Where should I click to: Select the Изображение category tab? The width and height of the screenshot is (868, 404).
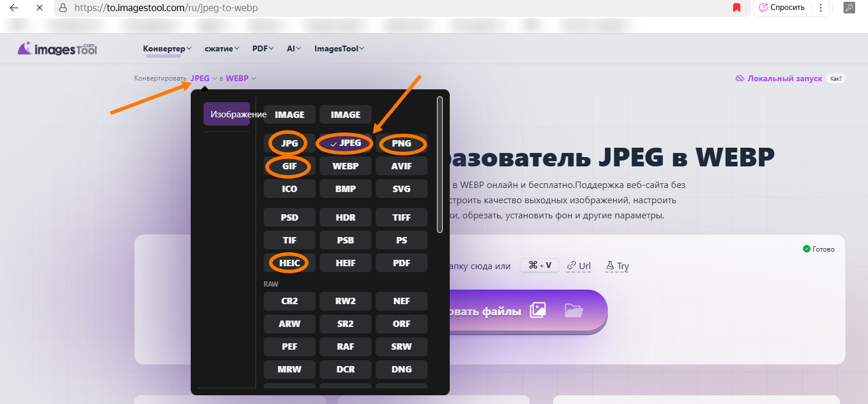pyautogui.click(x=227, y=114)
